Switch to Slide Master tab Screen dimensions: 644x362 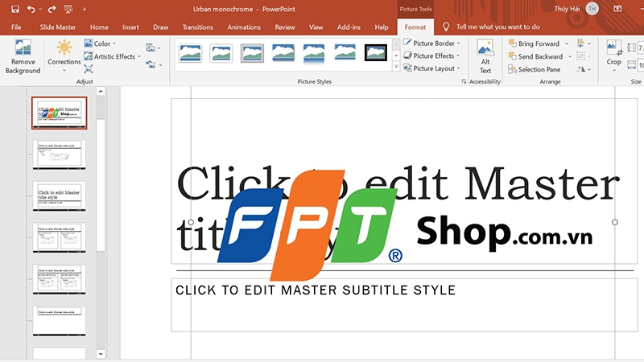click(58, 27)
